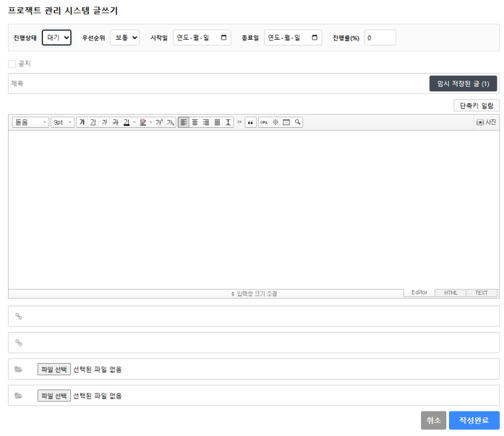Open 임시 저장된 글 saved drafts
This screenshot has height=436, width=504.
pyautogui.click(x=463, y=83)
